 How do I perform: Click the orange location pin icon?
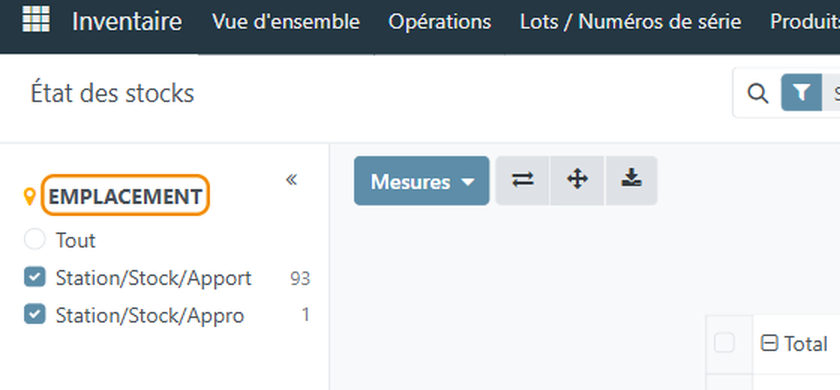[30, 197]
